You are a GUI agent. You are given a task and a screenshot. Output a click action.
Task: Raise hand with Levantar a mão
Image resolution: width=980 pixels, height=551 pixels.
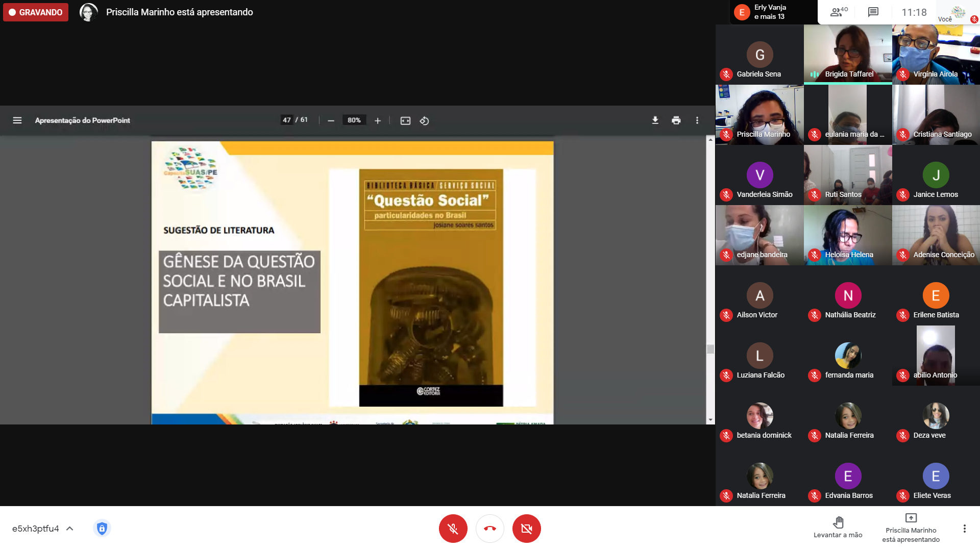[x=838, y=527]
